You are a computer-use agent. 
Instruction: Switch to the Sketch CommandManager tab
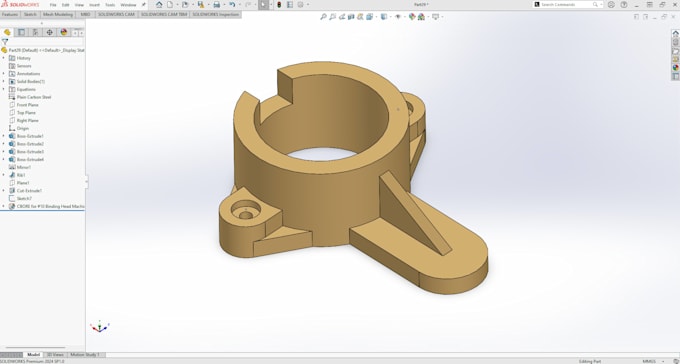(x=30, y=14)
